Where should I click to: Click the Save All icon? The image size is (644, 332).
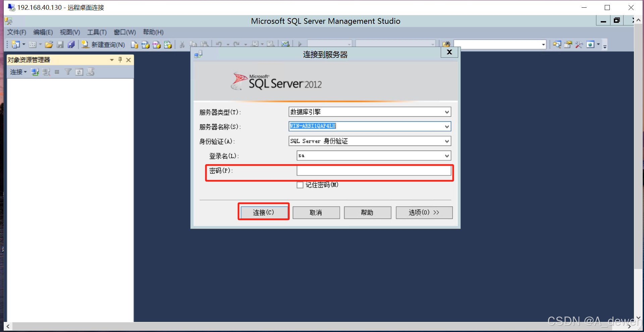71,44
